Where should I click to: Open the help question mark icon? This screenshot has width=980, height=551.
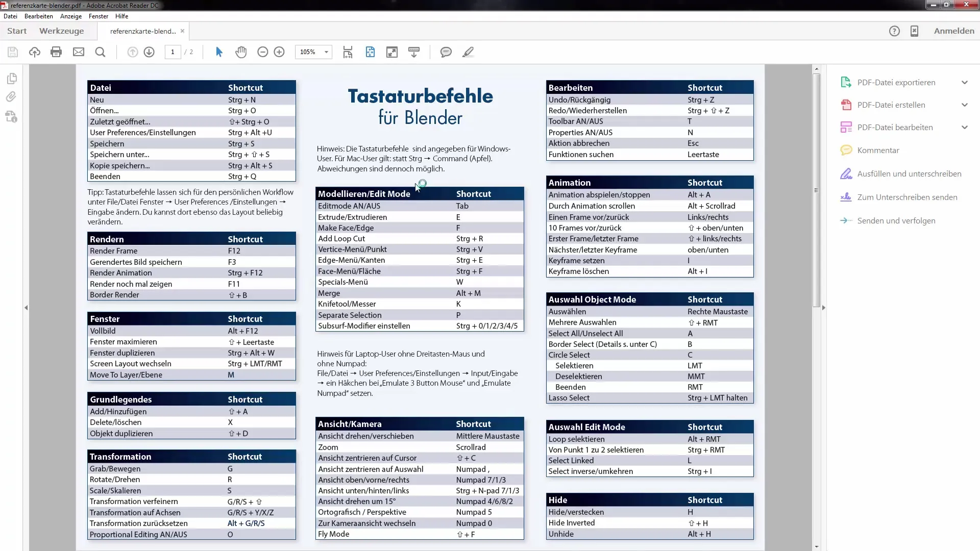894,31
